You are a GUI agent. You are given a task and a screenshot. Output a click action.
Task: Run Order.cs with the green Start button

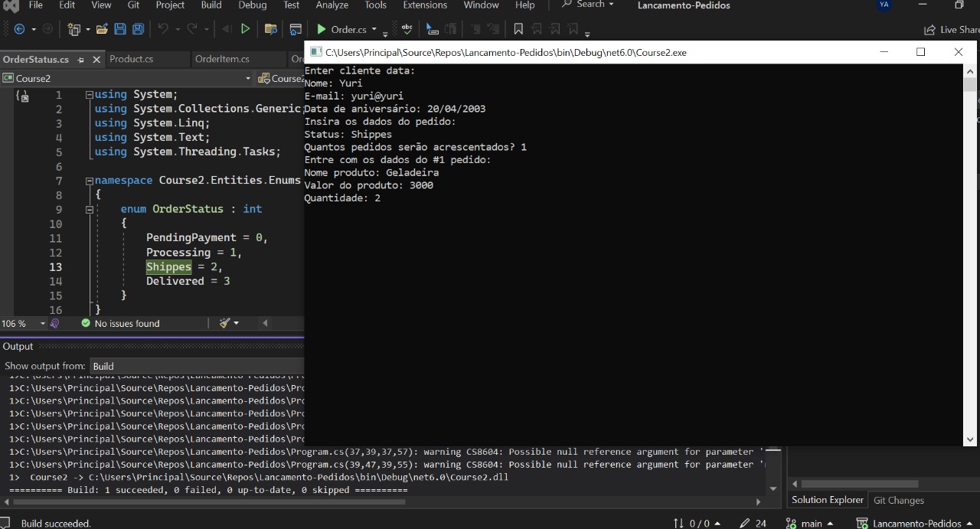[341, 29]
